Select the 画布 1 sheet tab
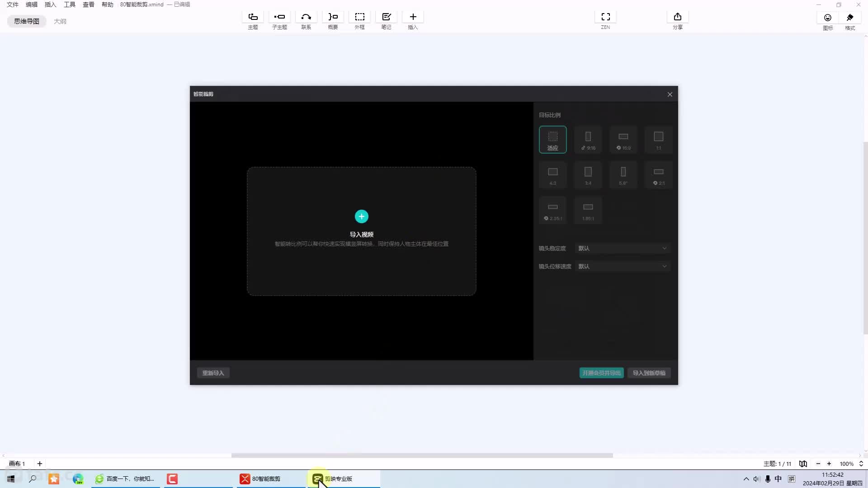The image size is (868, 488). [17, 464]
